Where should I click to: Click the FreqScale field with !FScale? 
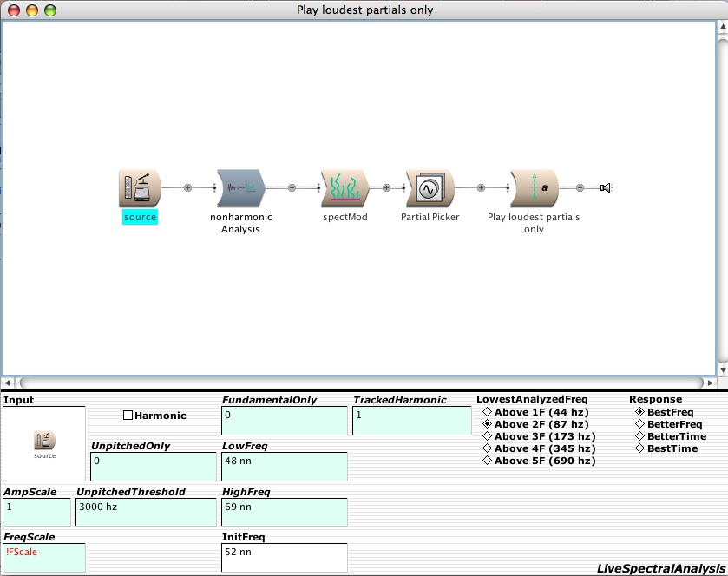[44, 558]
